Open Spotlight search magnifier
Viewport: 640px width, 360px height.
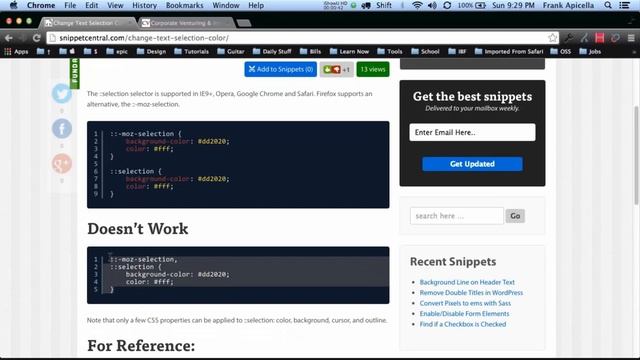pyautogui.click(x=608, y=5)
